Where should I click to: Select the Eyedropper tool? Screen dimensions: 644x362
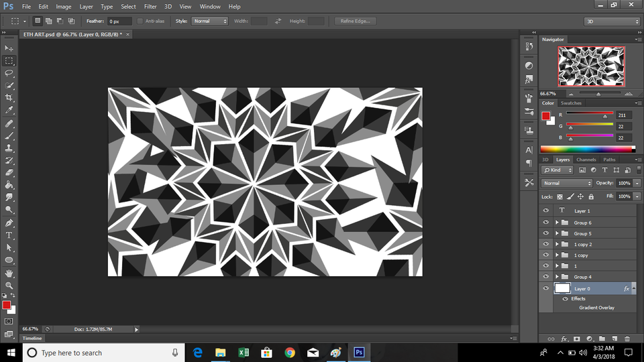click(9, 110)
